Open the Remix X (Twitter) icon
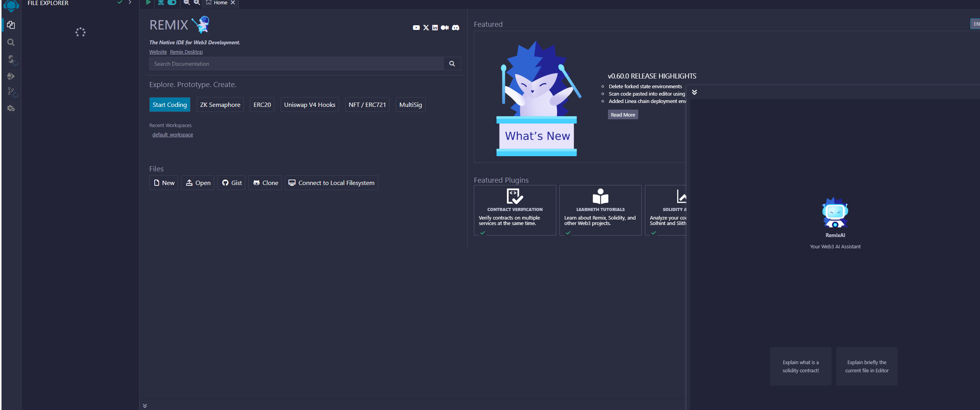Screen dimensions: 980x410 (x=426, y=28)
